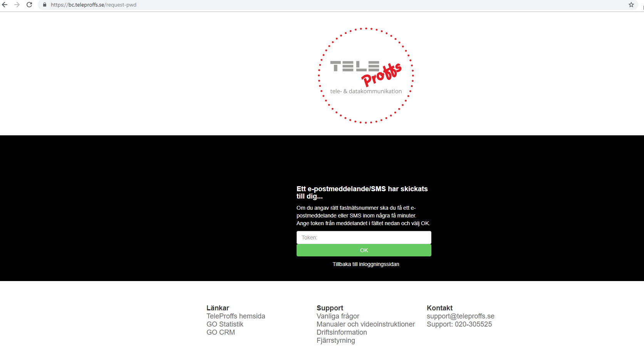
Task: Open Manualer och videoinstruktioner link
Action: 366,324
